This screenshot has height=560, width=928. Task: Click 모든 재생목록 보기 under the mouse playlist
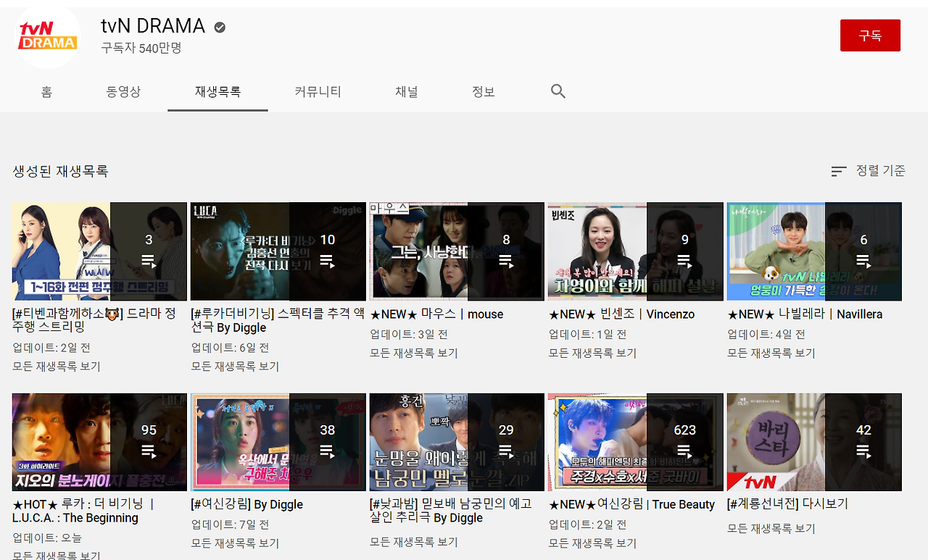point(413,353)
